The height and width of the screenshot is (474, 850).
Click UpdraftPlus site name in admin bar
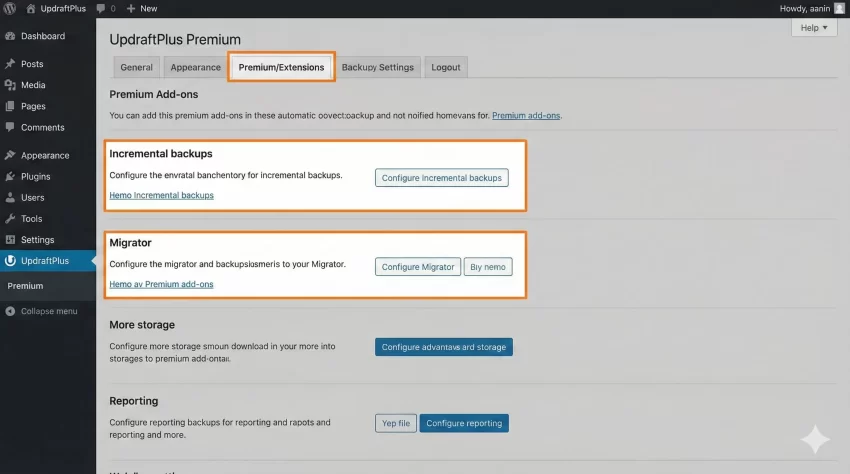63,8
